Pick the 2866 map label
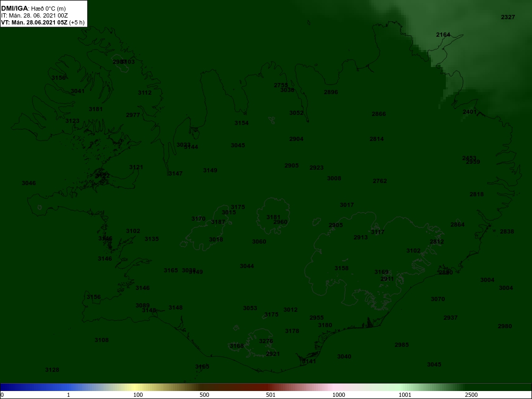The width and height of the screenshot is (532, 399). [x=379, y=114]
